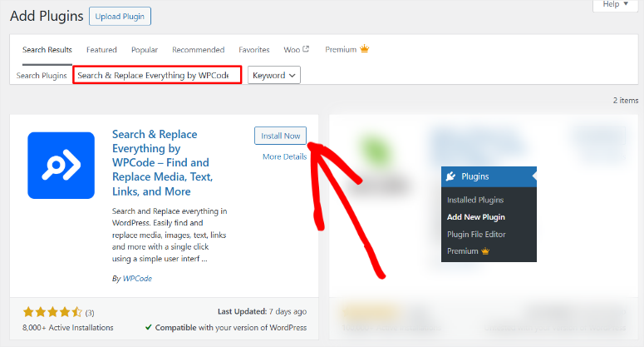Click the '(3)' ratings count

click(90, 313)
